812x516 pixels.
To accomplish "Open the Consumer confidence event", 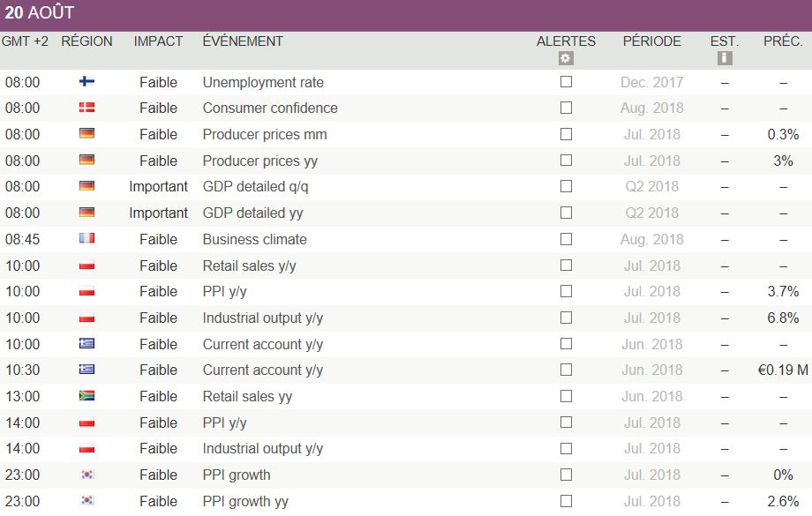I will pos(270,108).
